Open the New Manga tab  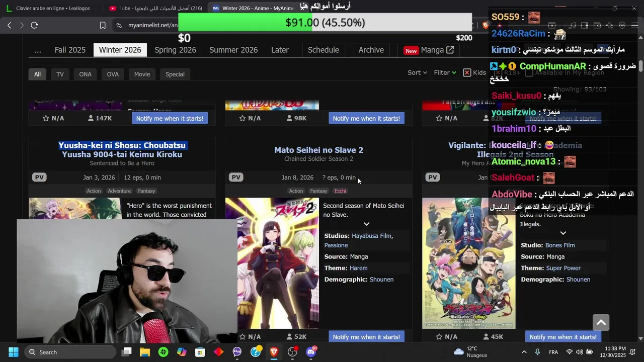(429, 50)
